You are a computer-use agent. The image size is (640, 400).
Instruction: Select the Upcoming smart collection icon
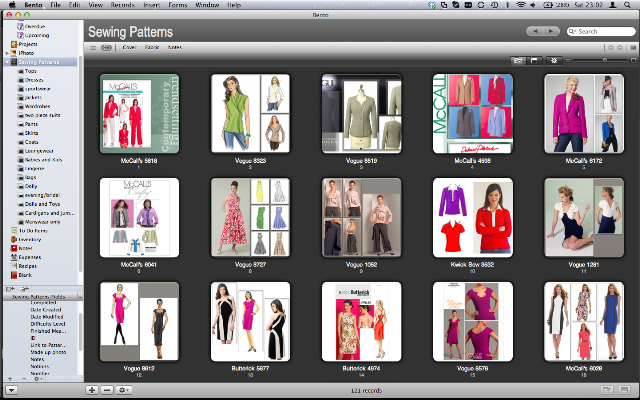[20, 36]
